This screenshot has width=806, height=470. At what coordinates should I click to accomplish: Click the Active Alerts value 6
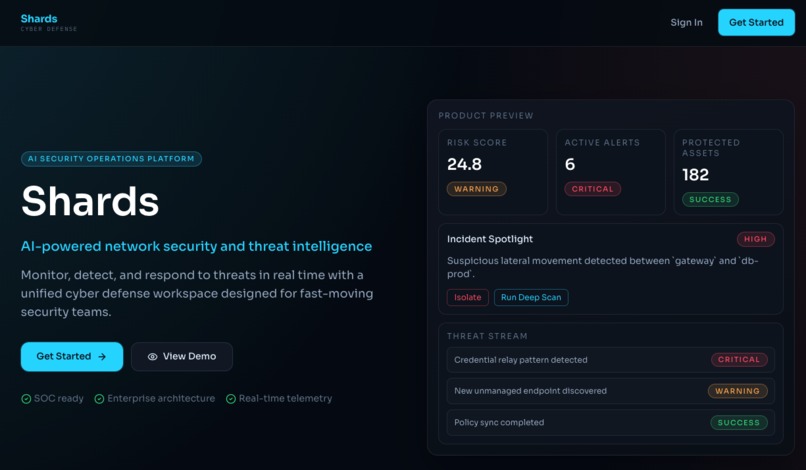coord(570,165)
